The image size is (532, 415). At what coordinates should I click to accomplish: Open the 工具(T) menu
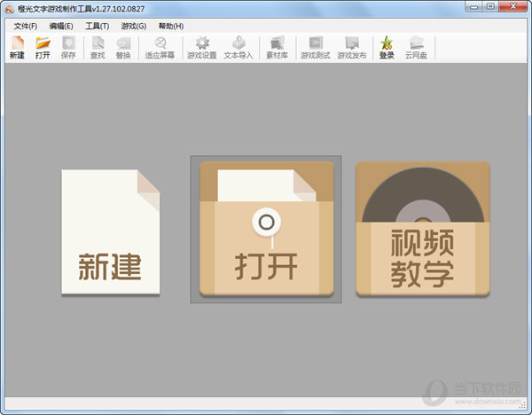tap(97, 26)
